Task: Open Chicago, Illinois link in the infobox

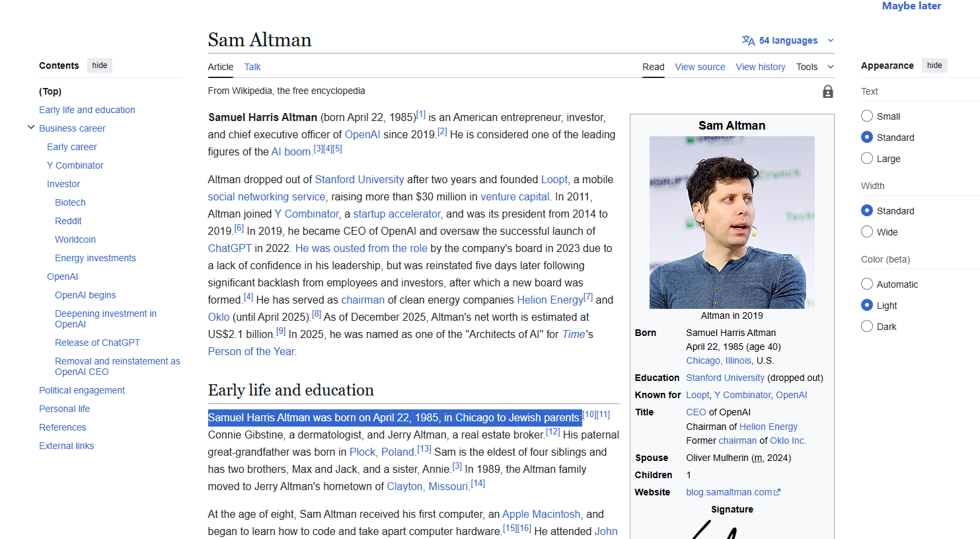Action: (x=718, y=360)
